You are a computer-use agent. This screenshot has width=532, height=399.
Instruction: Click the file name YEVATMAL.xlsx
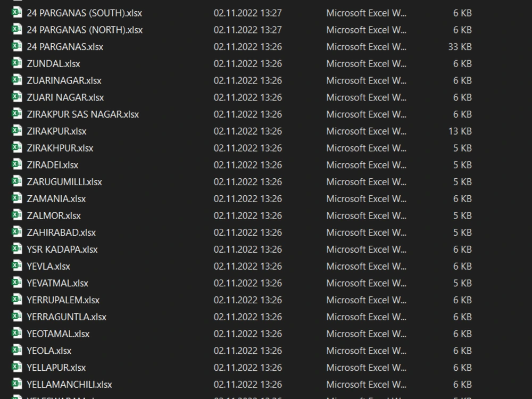pyautogui.click(x=57, y=284)
